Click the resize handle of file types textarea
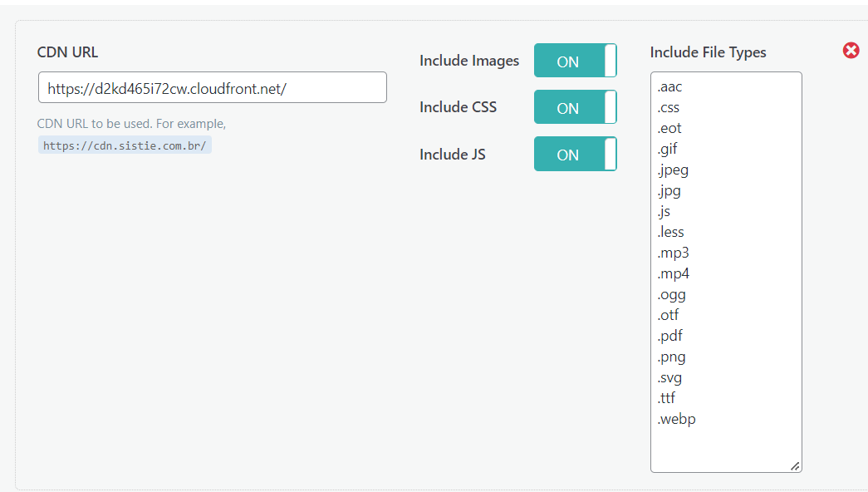The height and width of the screenshot is (492, 868). (795, 466)
